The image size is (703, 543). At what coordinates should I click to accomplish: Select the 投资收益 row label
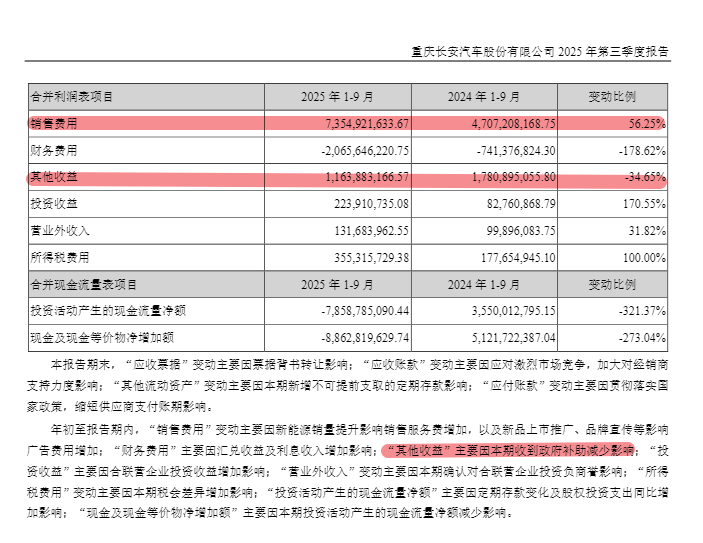54,204
